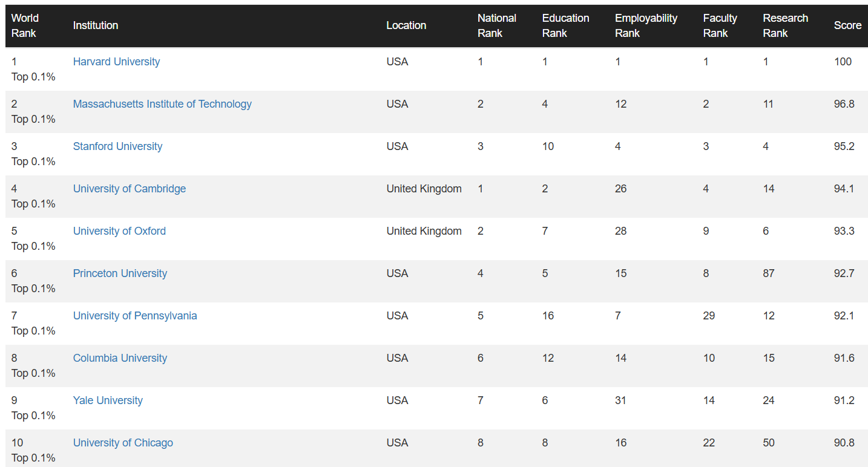The height and width of the screenshot is (467, 868).
Task: Click Oxford's employability rank 28
Action: [x=620, y=231]
